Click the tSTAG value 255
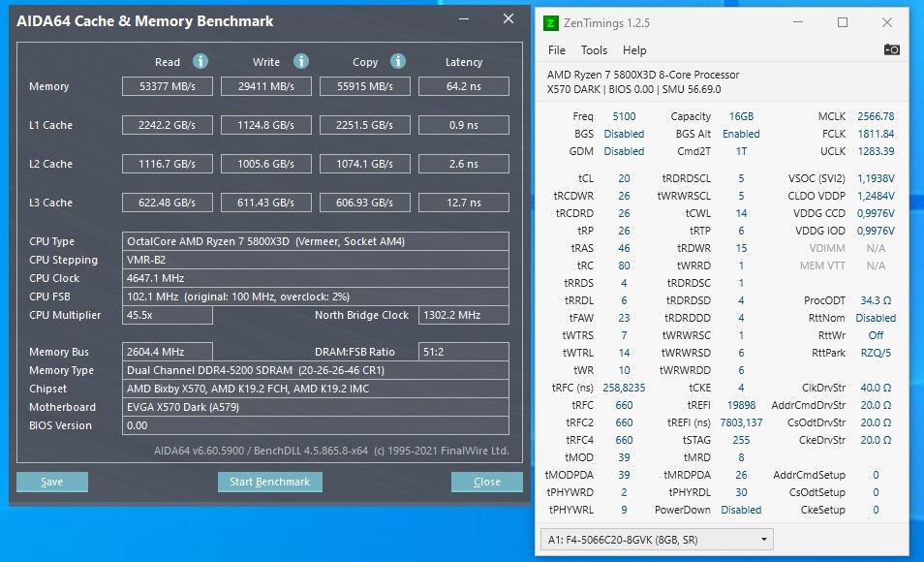 click(741, 441)
